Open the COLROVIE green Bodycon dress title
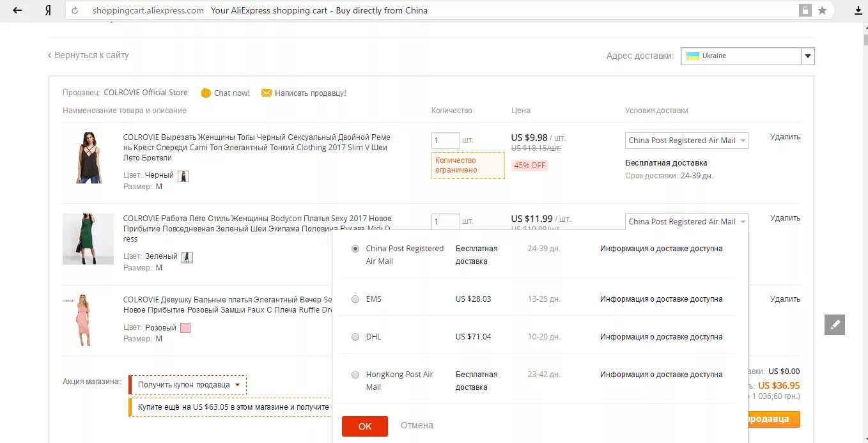The width and height of the screenshot is (868, 443). [x=258, y=228]
